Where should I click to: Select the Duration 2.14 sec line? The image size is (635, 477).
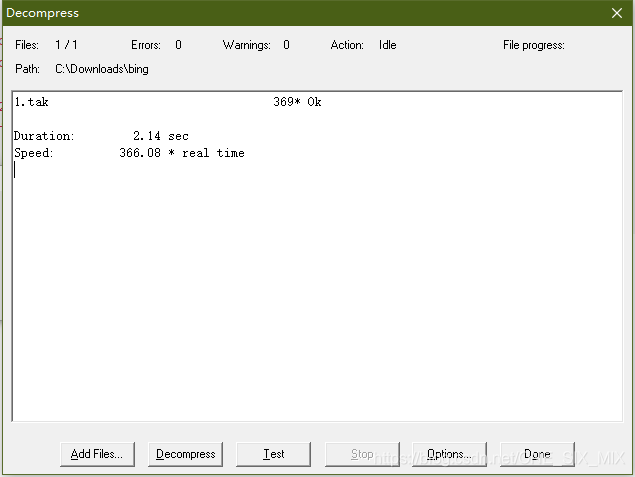(x=101, y=136)
